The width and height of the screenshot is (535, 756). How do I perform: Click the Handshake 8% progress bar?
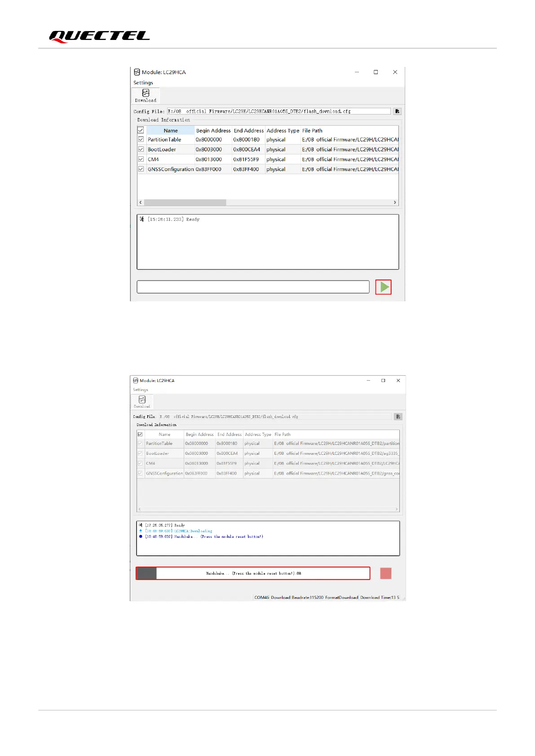pyautogui.click(x=253, y=573)
